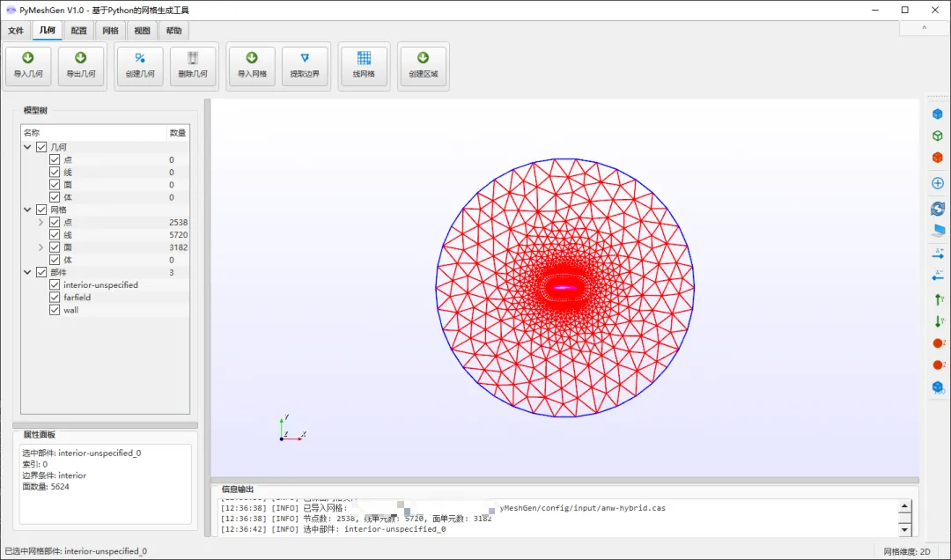The height and width of the screenshot is (560, 951).
Task: Select the solid blue cube view icon
Action: tap(938, 114)
